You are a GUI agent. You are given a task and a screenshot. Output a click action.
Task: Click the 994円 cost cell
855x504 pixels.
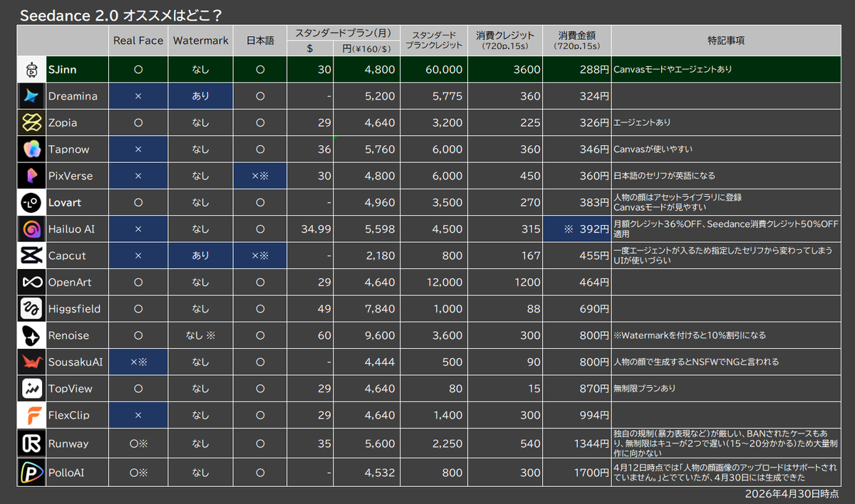click(576, 415)
